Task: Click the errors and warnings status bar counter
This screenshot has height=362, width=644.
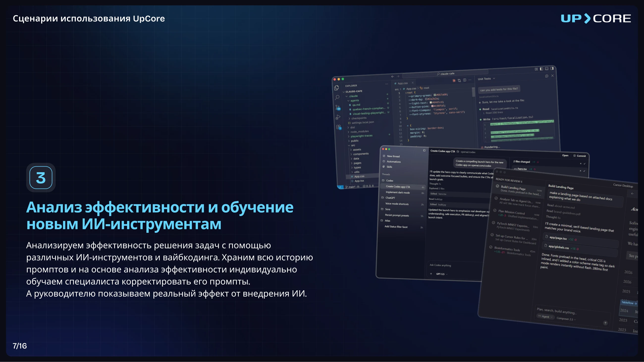Action: [368, 186]
